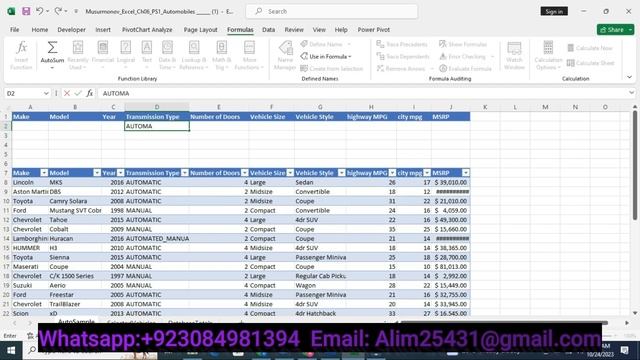The width and height of the screenshot is (640, 360).
Task: Open Vehicle Style filter dropdown
Action: point(342,173)
